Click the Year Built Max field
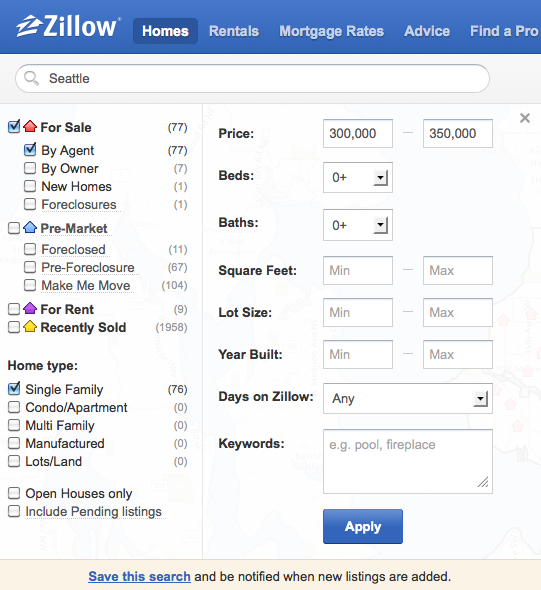The height and width of the screenshot is (590, 541). (x=458, y=354)
